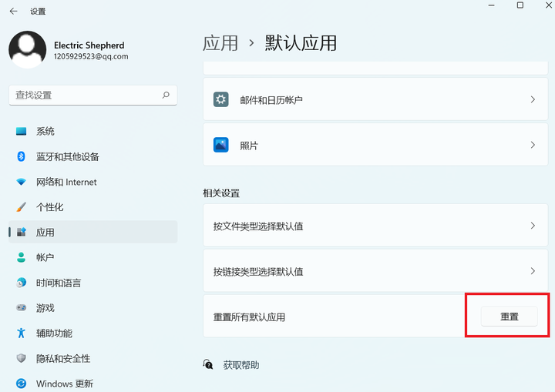Select 帐户 in the sidebar
The height and width of the screenshot is (392, 555).
[x=92, y=257]
